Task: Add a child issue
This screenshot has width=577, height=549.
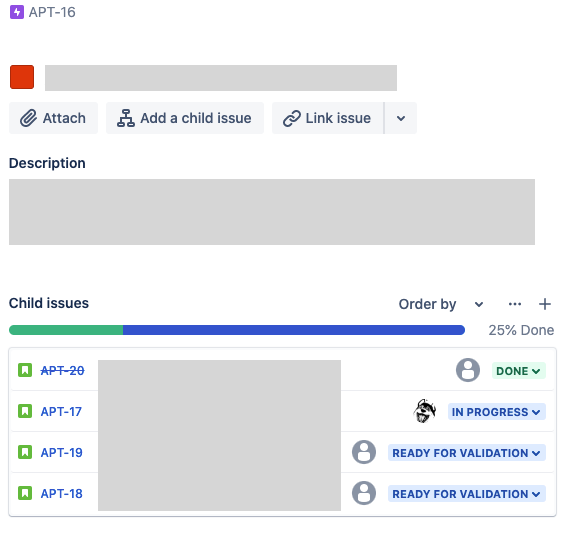Action: (x=185, y=118)
